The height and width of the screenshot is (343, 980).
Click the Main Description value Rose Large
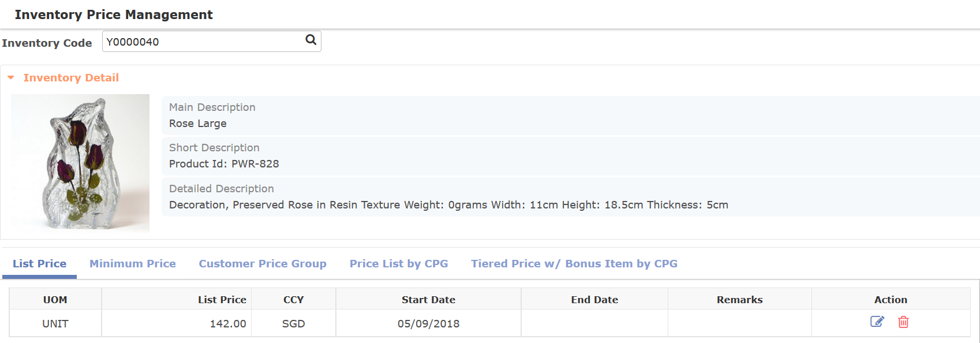pos(198,124)
